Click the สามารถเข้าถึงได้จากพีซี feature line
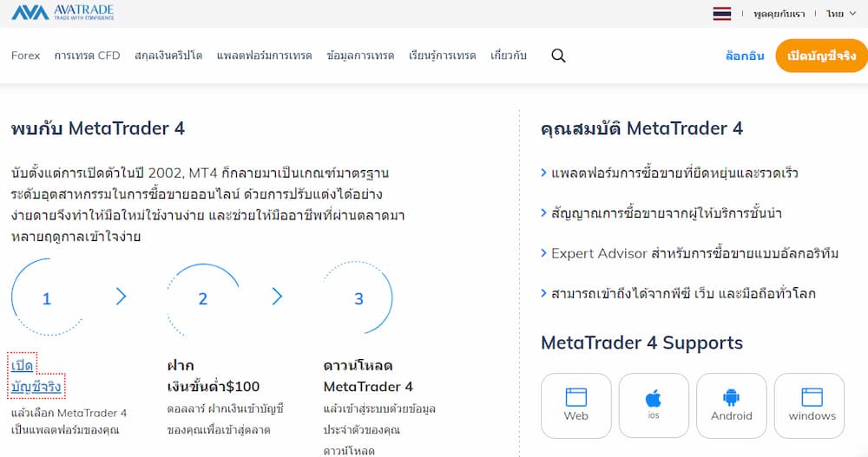The height and width of the screenshot is (457, 868). coord(678,293)
